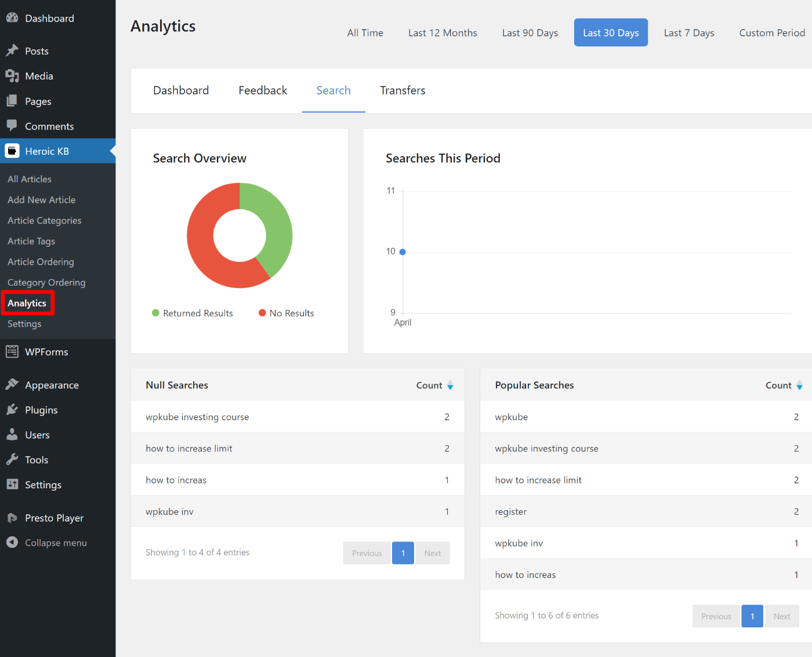
Task: Select the All Time period
Action: pos(365,33)
